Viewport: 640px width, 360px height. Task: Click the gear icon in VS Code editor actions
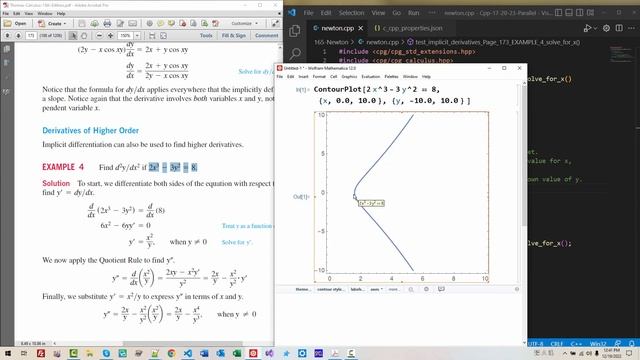click(607, 28)
